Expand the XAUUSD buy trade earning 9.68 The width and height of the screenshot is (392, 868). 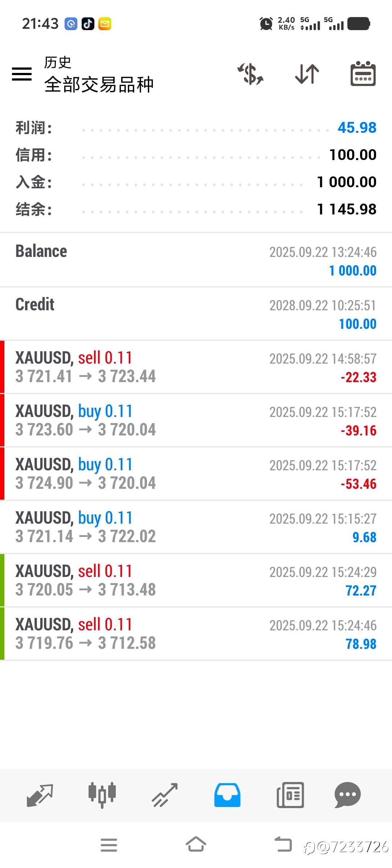pyautogui.click(x=196, y=527)
